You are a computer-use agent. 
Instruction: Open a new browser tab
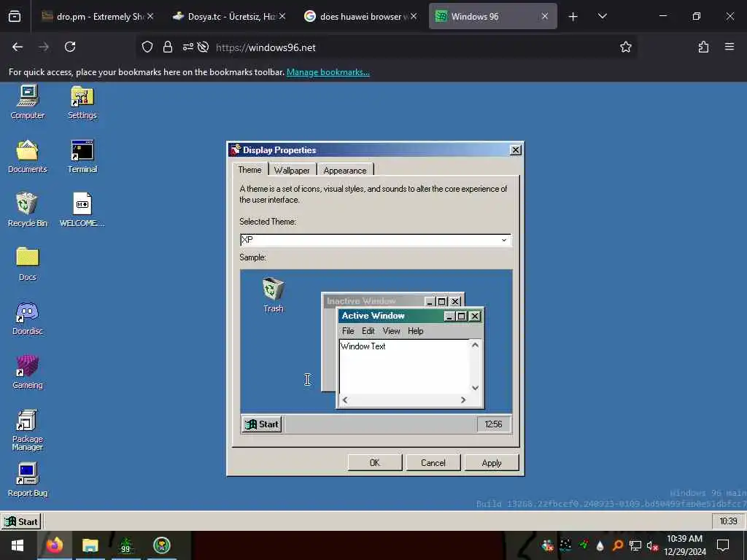coord(573,17)
